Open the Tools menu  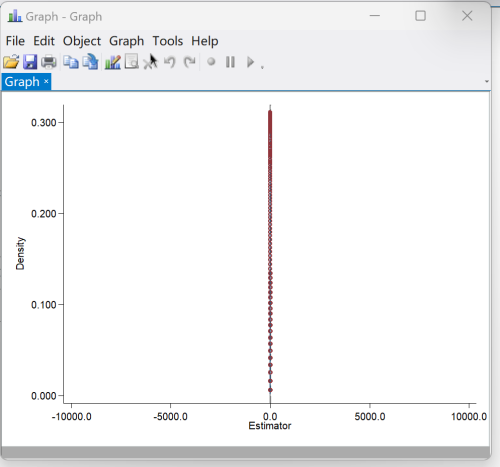168,41
